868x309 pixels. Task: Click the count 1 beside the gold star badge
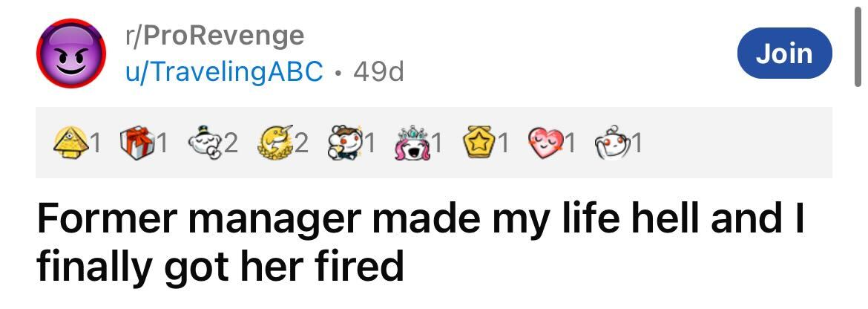503,144
